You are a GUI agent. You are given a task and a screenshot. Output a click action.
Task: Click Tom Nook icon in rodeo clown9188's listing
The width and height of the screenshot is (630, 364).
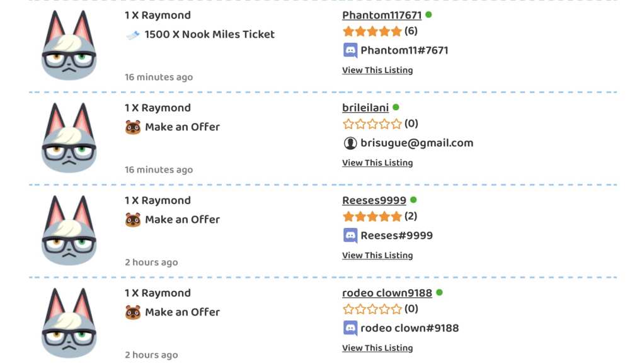click(133, 312)
